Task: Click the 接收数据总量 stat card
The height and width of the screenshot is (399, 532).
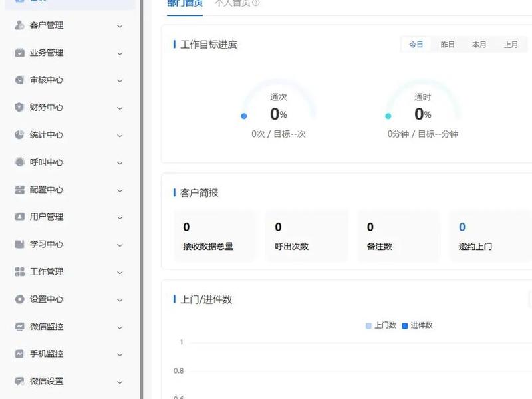Action: coord(215,236)
